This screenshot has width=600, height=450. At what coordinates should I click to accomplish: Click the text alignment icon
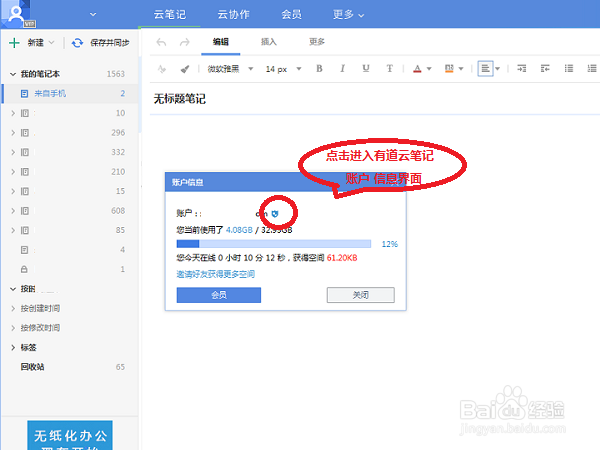tap(485, 69)
